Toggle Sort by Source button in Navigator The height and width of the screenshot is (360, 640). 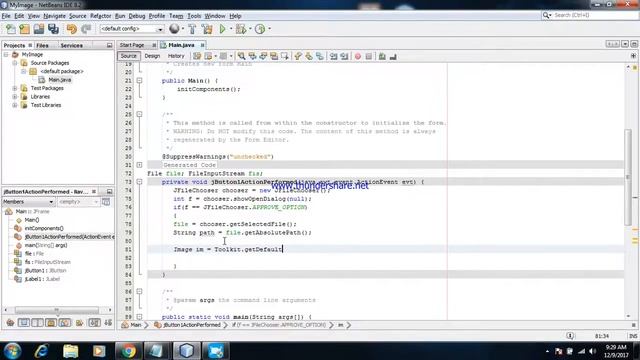pyautogui.click(x=108, y=323)
